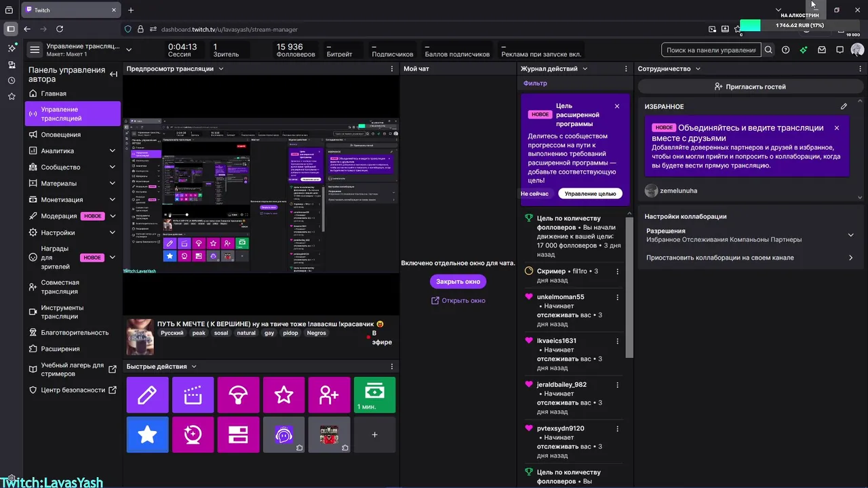Add a new quick action tile
This screenshot has height=488, width=868.
(374, 434)
